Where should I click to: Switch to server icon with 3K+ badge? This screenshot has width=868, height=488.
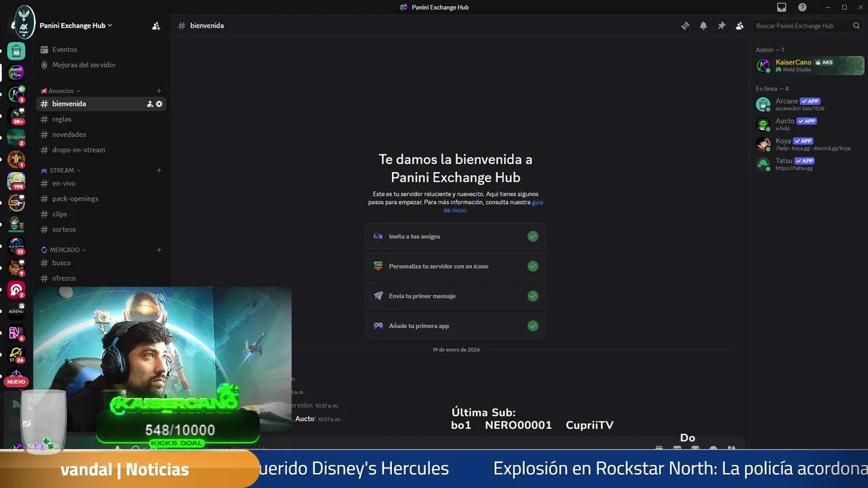click(x=16, y=117)
